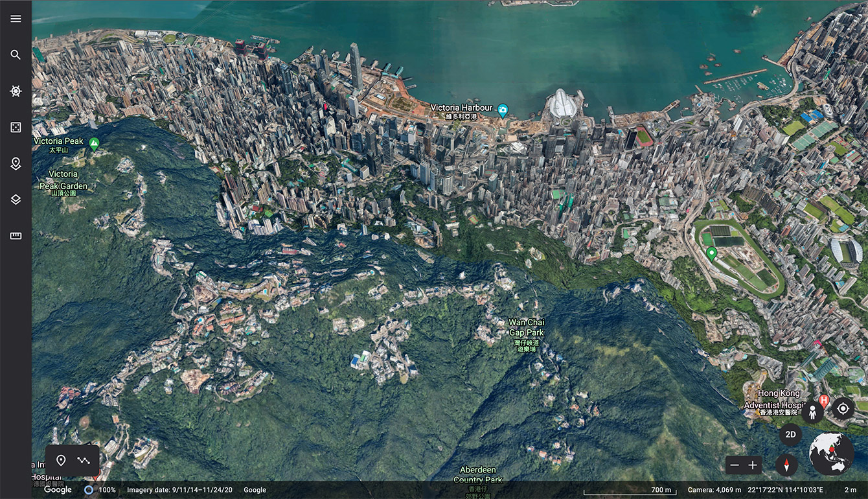Open the Search tool
The height and width of the screenshot is (499, 868).
[16, 55]
